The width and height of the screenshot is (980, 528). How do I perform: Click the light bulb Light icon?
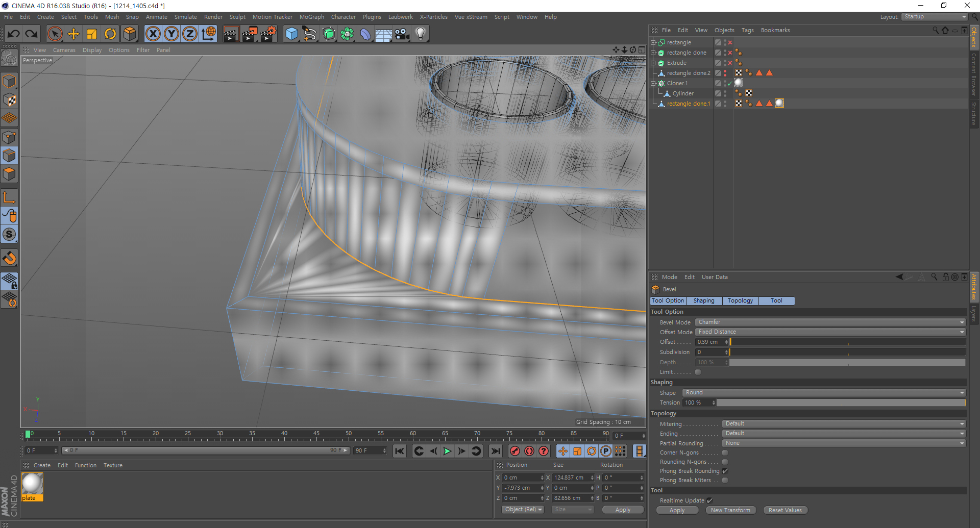click(x=420, y=34)
